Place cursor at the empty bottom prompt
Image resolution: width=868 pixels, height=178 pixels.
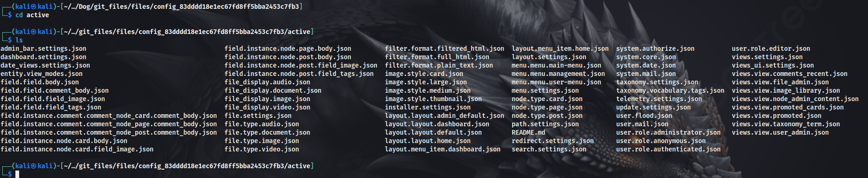(17, 174)
